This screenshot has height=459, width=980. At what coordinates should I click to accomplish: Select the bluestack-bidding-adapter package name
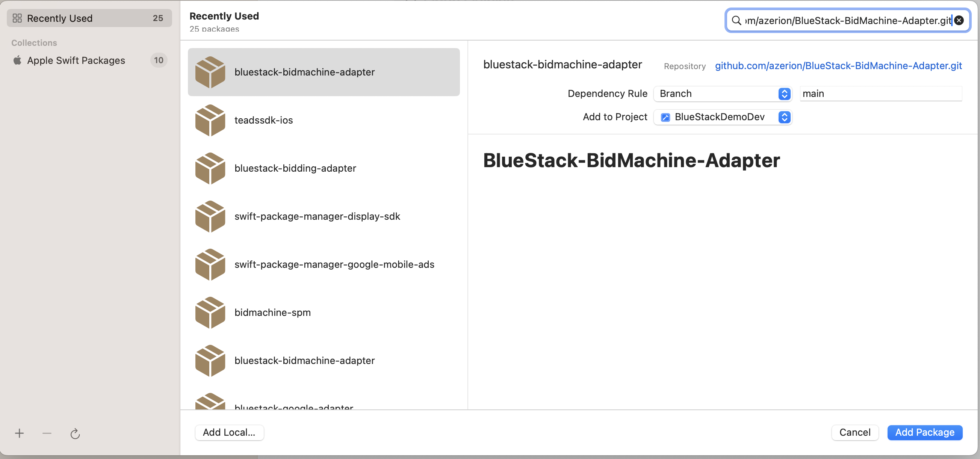295,168
